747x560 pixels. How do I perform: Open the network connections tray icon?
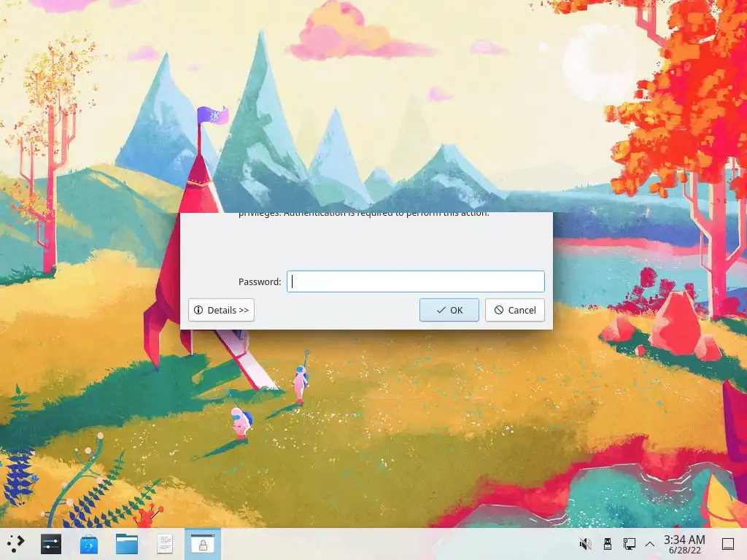point(630,544)
